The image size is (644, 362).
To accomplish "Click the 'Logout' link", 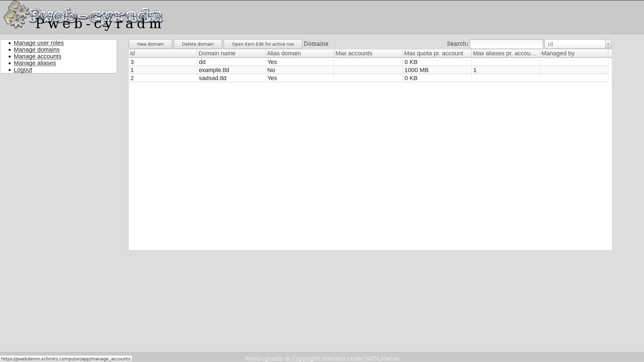I will pos(23,69).
